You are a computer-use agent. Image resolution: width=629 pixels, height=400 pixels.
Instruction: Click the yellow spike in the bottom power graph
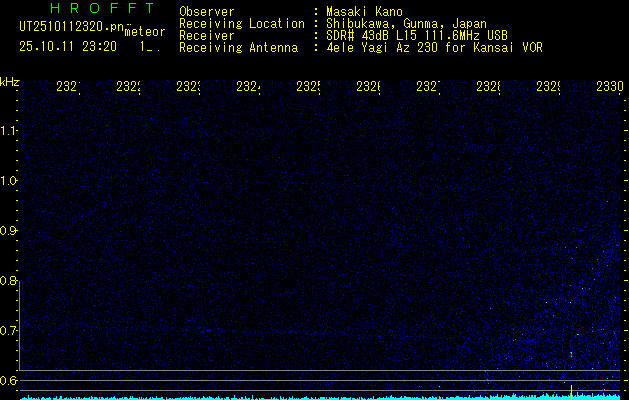571,392
